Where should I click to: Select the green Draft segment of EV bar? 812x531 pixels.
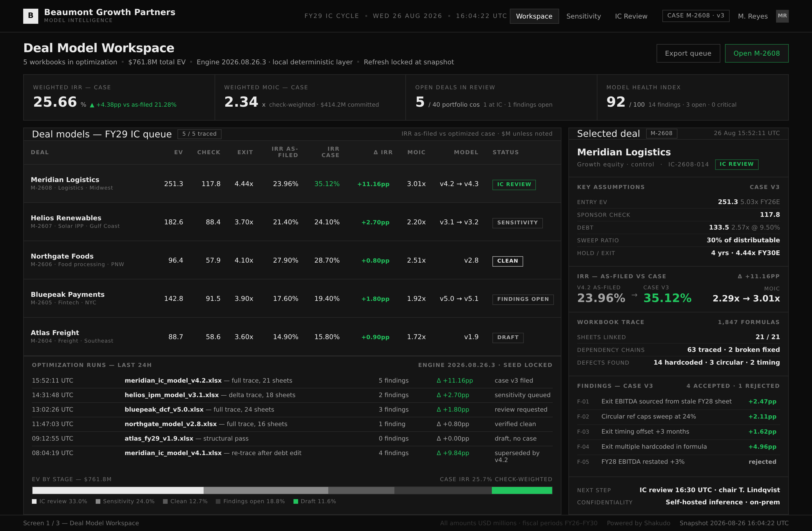(x=522, y=490)
